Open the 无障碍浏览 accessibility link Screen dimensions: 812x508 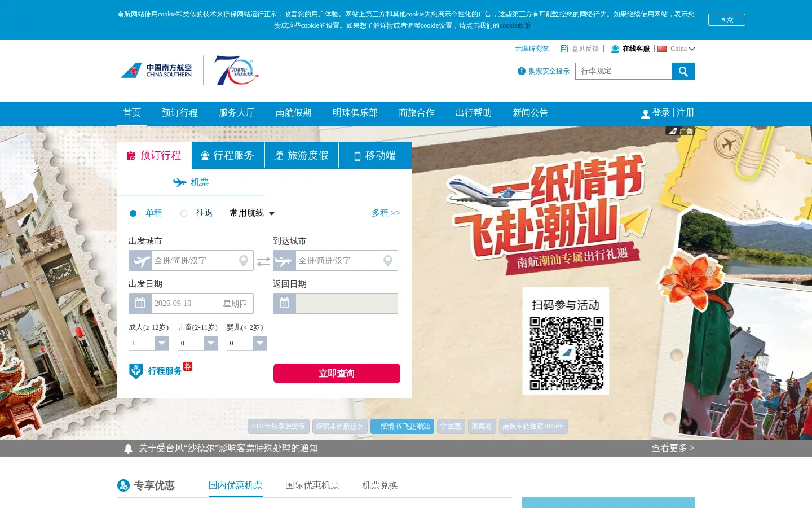(532, 49)
